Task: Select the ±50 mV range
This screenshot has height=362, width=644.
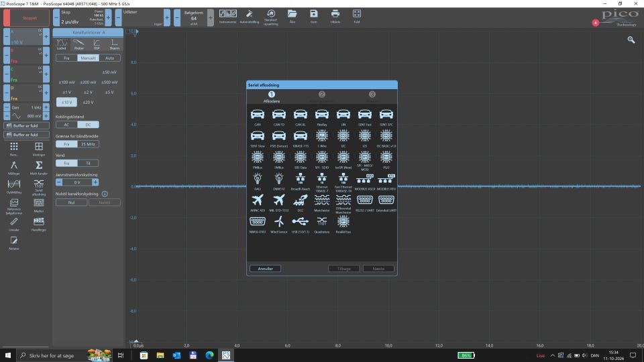Action: coord(109,72)
